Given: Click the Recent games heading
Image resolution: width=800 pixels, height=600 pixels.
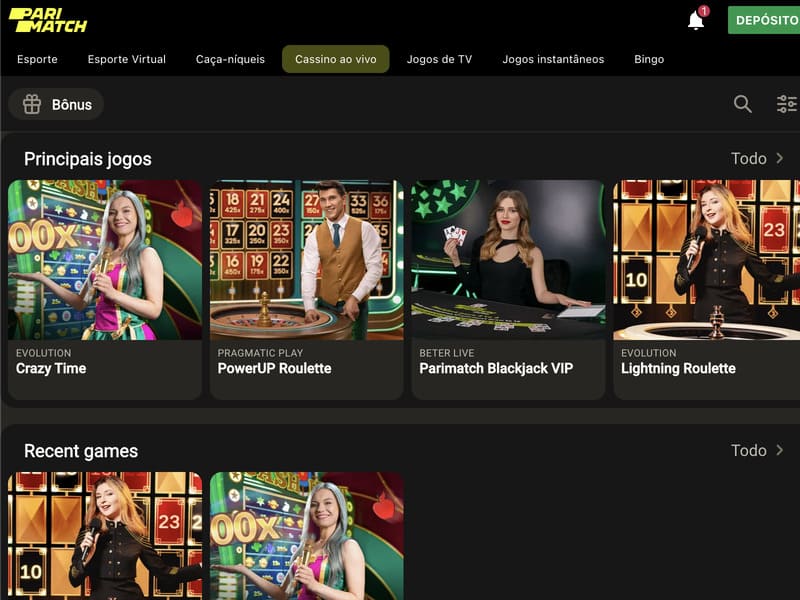Looking at the screenshot, I should (81, 451).
